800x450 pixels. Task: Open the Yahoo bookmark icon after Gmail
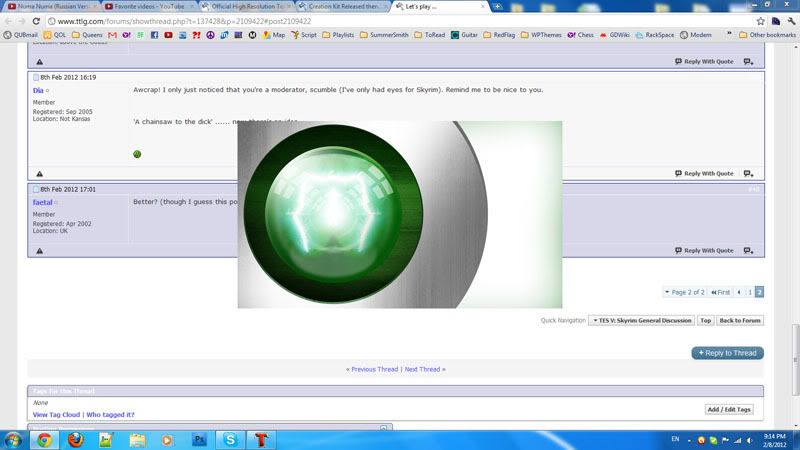pos(126,35)
